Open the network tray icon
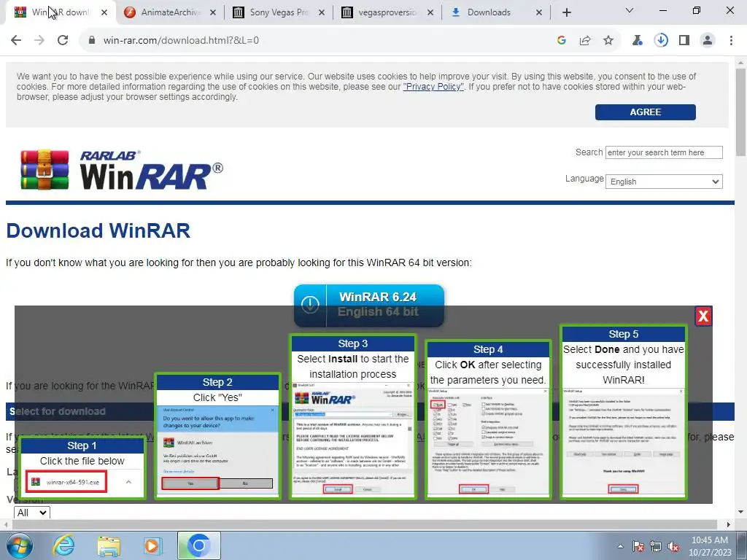The height and width of the screenshot is (560, 747). click(x=656, y=546)
